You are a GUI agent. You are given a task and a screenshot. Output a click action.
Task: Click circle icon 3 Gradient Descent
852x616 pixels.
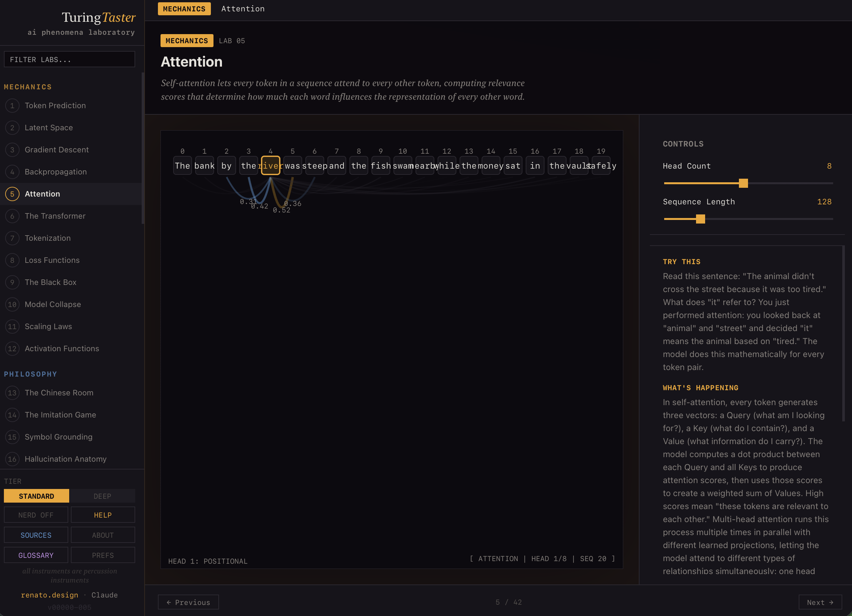[x=12, y=150]
